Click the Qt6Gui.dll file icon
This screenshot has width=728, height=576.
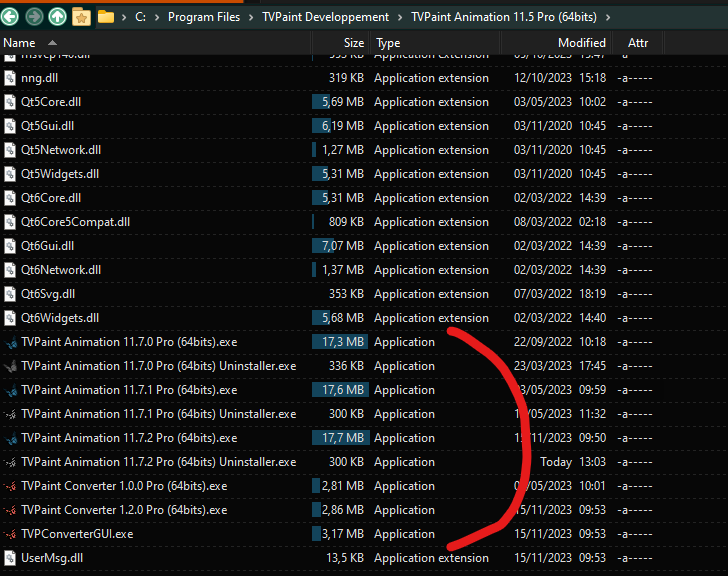(10, 246)
